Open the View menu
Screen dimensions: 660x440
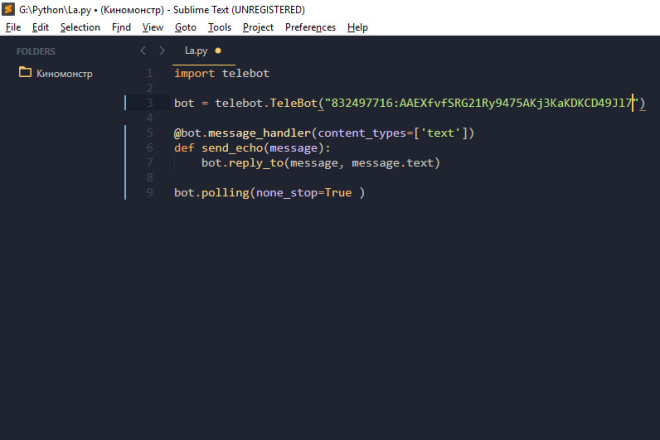click(x=152, y=27)
